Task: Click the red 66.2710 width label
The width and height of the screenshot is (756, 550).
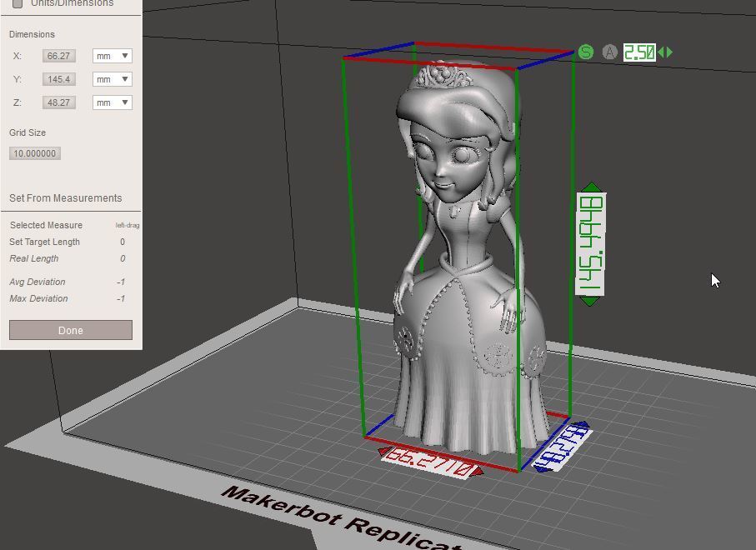Action: click(432, 462)
